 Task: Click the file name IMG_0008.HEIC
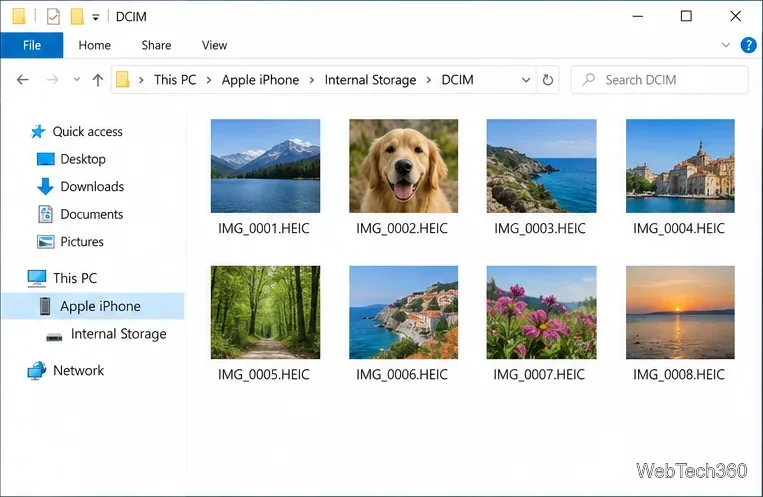(679, 374)
